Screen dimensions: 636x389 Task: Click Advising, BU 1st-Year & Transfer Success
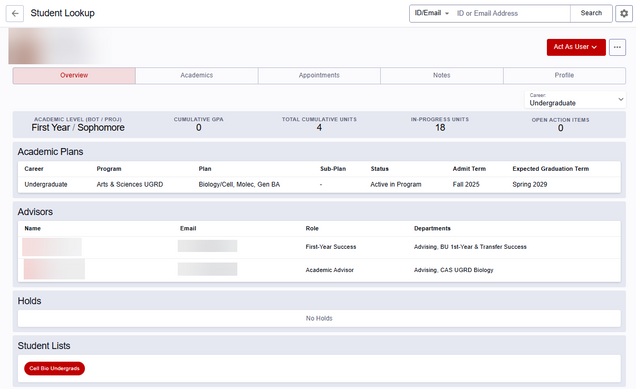click(470, 247)
